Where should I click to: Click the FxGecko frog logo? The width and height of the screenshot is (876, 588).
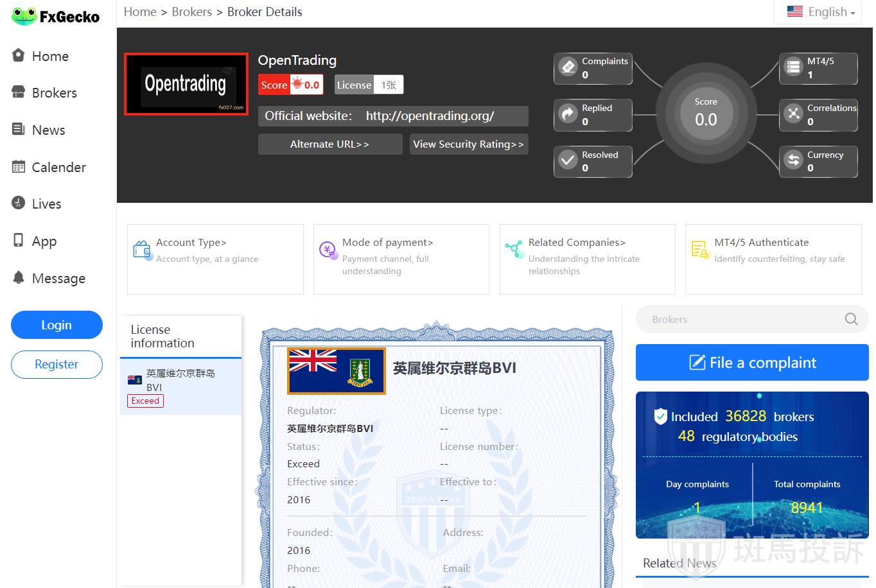(x=24, y=16)
